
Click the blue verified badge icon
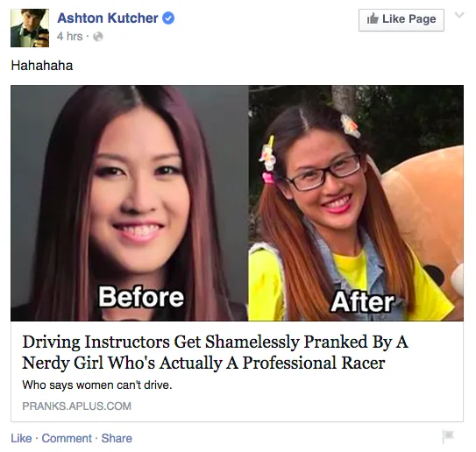click(168, 18)
